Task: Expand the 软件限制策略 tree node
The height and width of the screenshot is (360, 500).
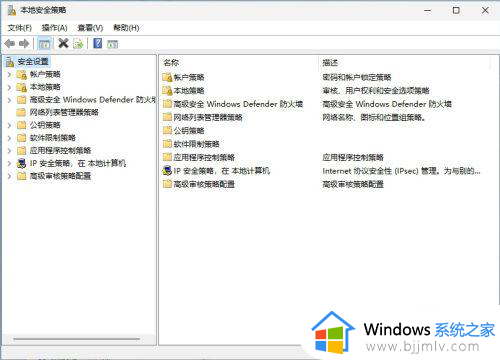Action: (x=9, y=138)
